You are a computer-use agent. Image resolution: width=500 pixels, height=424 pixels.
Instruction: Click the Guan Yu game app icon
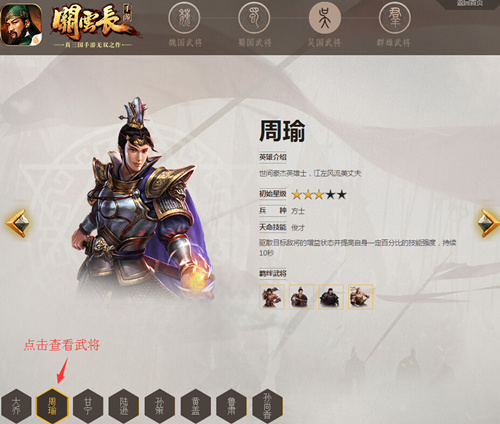pyautogui.click(x=21, y=24)
